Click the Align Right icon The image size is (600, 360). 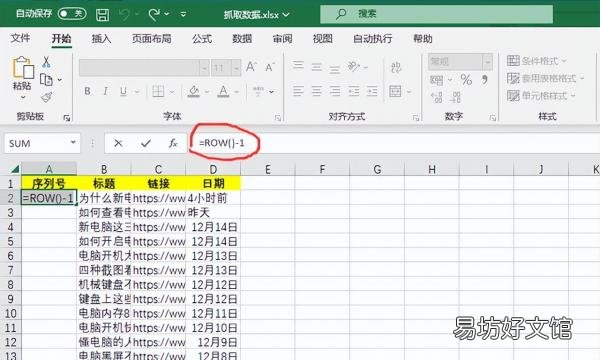pos(335,91)
